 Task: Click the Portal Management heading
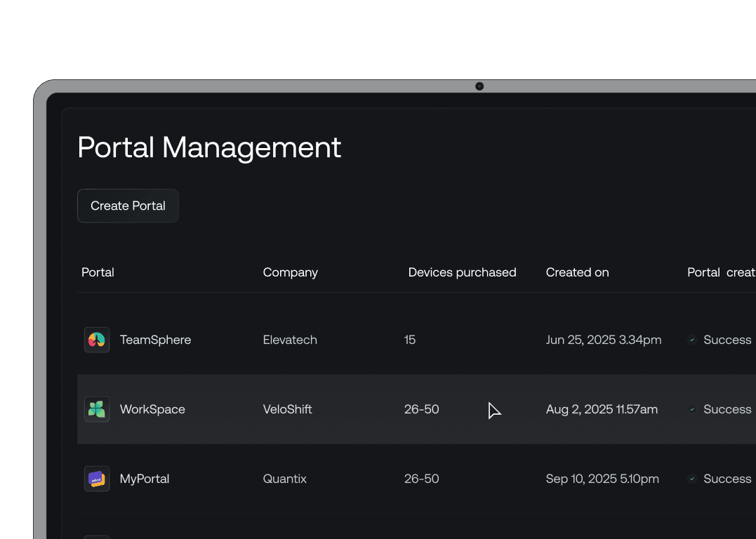[x=209, y=147]
